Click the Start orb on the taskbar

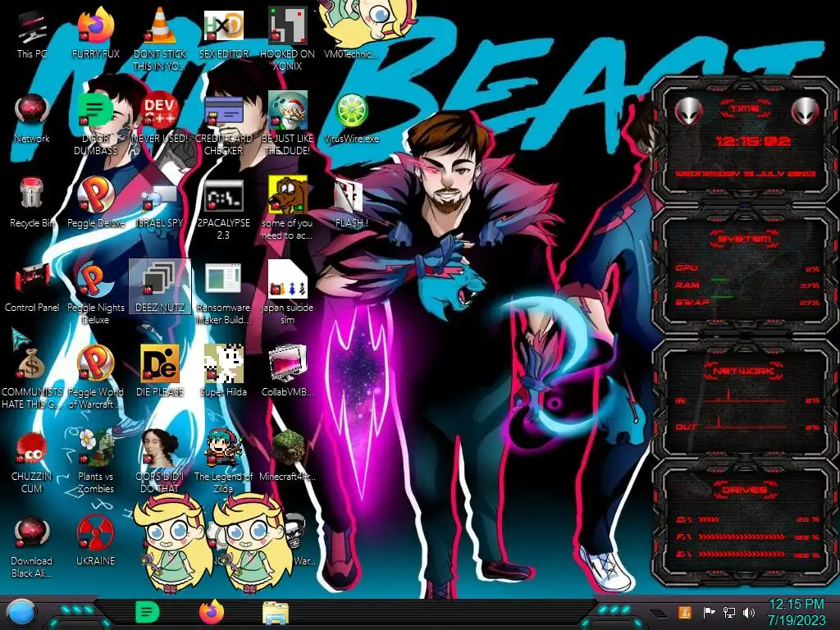[21, 613]
